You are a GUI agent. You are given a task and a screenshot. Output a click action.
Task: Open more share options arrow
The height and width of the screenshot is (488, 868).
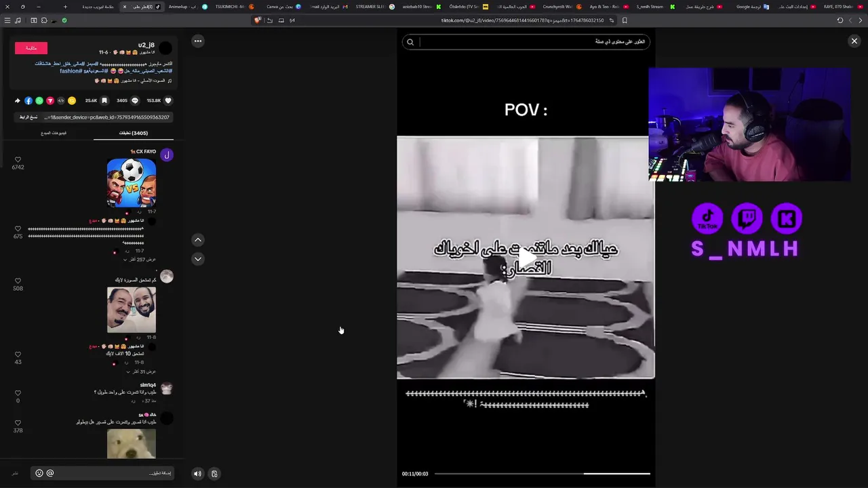[x=18, y=100]
